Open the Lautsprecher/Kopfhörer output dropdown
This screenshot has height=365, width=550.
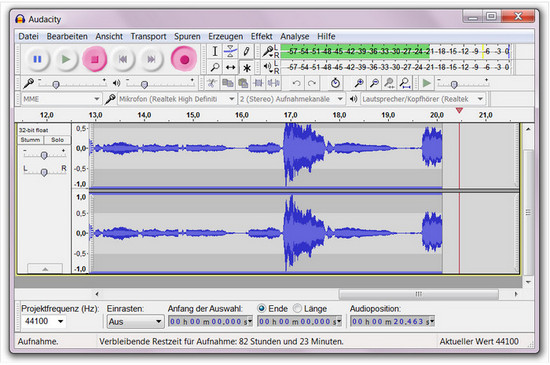[x=423, y=99]
